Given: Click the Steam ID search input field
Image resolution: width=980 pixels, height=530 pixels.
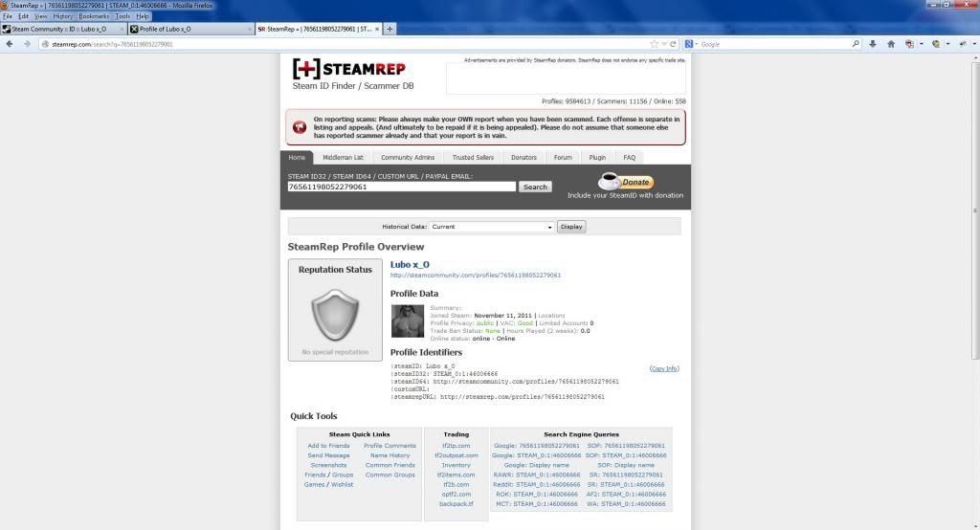Looking at the screenshot, I should (402, 187).
